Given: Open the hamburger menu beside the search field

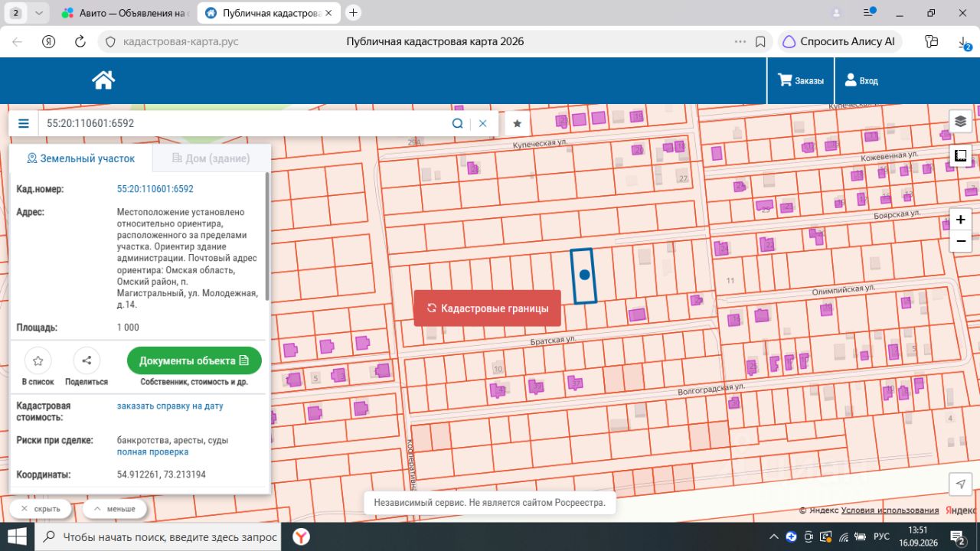Looking at the screenshot, I should pos(24,123).
